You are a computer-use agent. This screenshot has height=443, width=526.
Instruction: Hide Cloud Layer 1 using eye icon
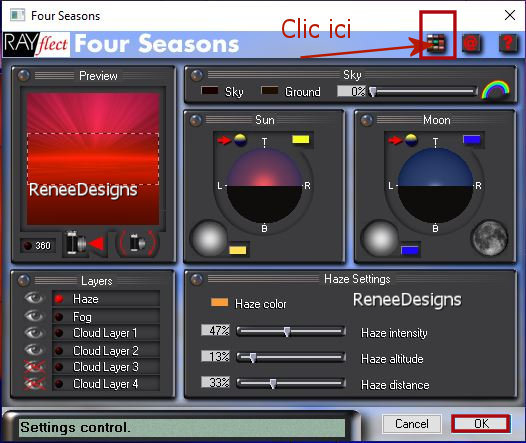tap(34, 333)
